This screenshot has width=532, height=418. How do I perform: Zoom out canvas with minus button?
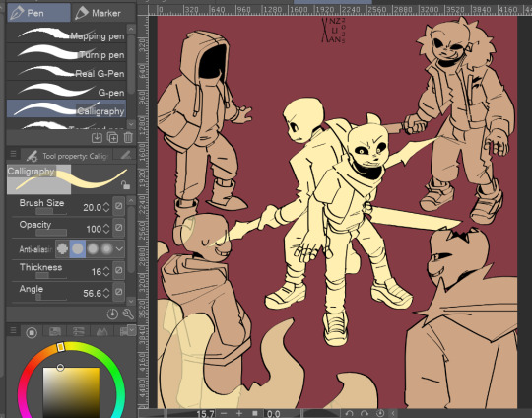224,413
